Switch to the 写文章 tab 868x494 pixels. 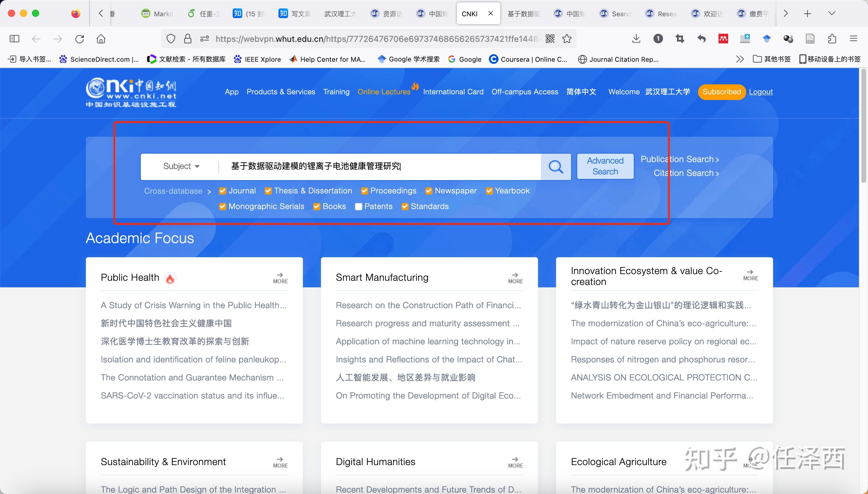(295, 14)
